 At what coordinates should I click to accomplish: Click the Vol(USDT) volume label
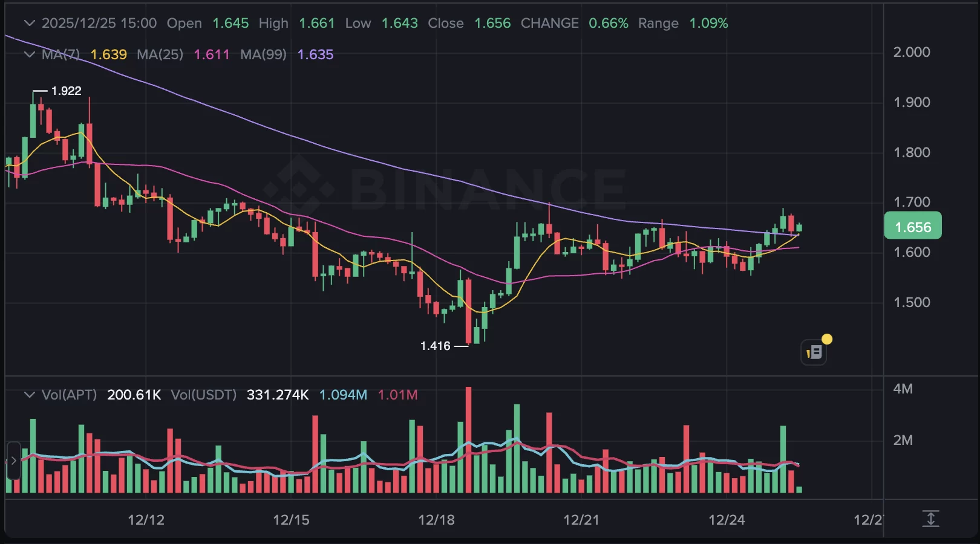(x=203, y=395)
